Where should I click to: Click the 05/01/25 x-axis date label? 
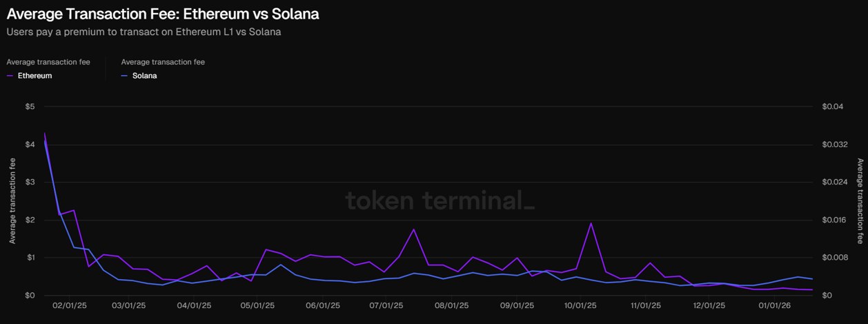258,305
